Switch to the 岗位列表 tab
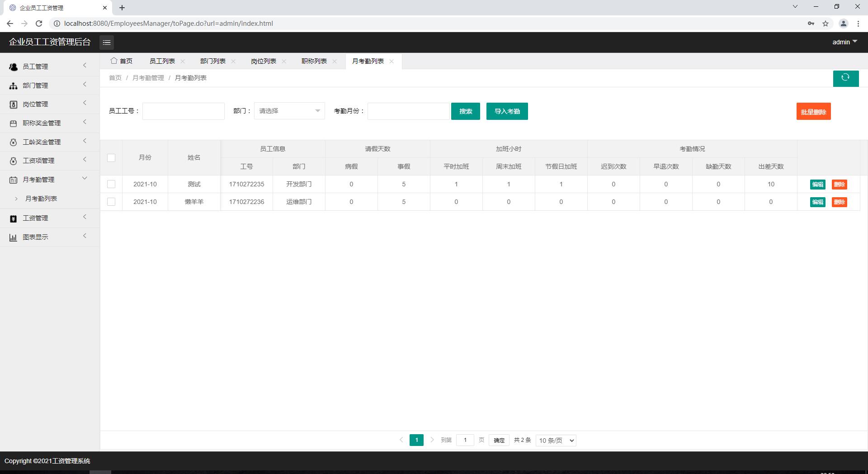Image resolution: width=868 pixels, height=474 pixels. [263, 62]
